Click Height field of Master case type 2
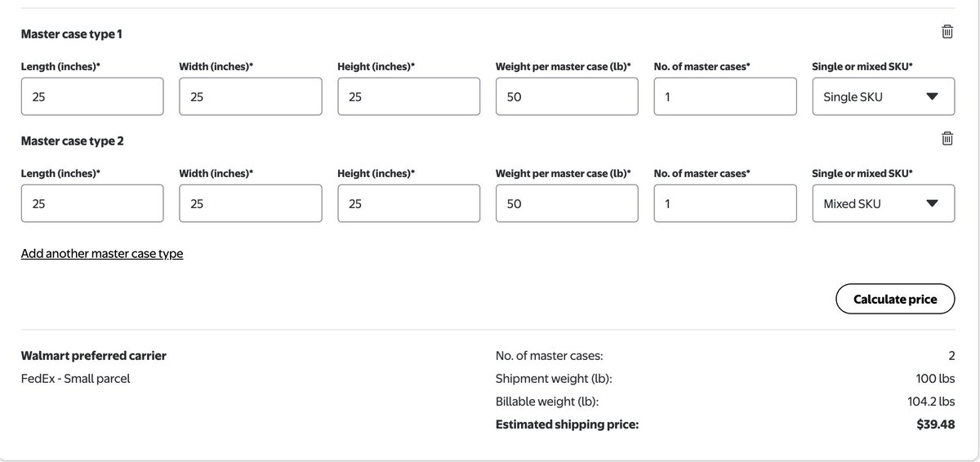 pyautogui.click(x=408, y=203)
